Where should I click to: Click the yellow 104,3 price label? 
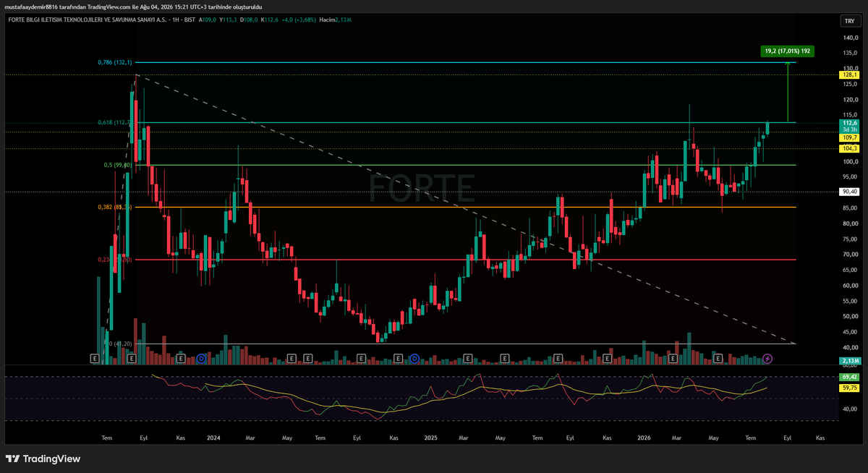[x=849, y=148]
